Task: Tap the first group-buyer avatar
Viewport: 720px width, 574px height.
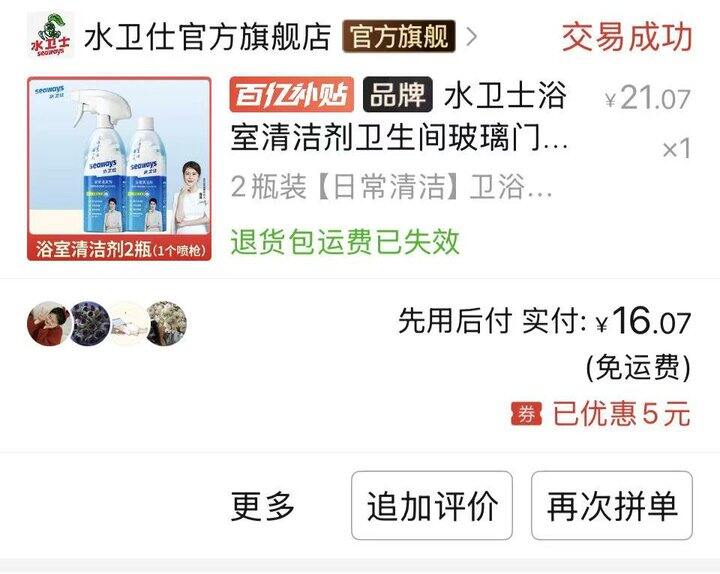Action: [x=49, y=323]
